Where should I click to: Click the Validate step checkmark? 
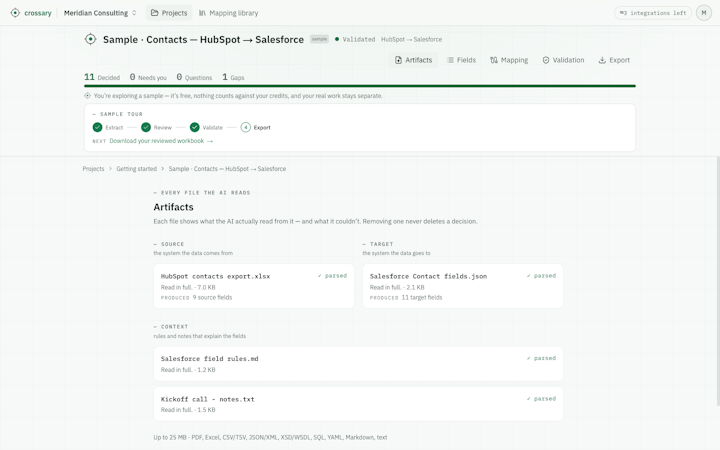(195, 128)
